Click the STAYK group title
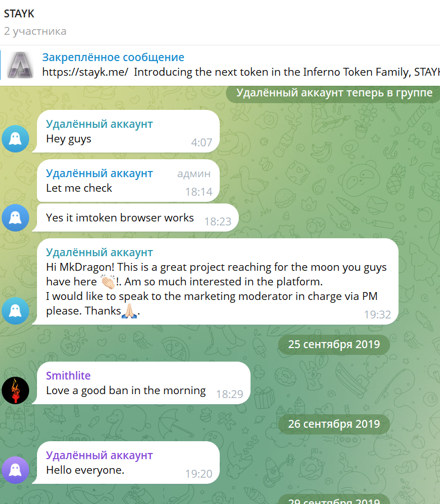440x504 pixels. [19, 13]
